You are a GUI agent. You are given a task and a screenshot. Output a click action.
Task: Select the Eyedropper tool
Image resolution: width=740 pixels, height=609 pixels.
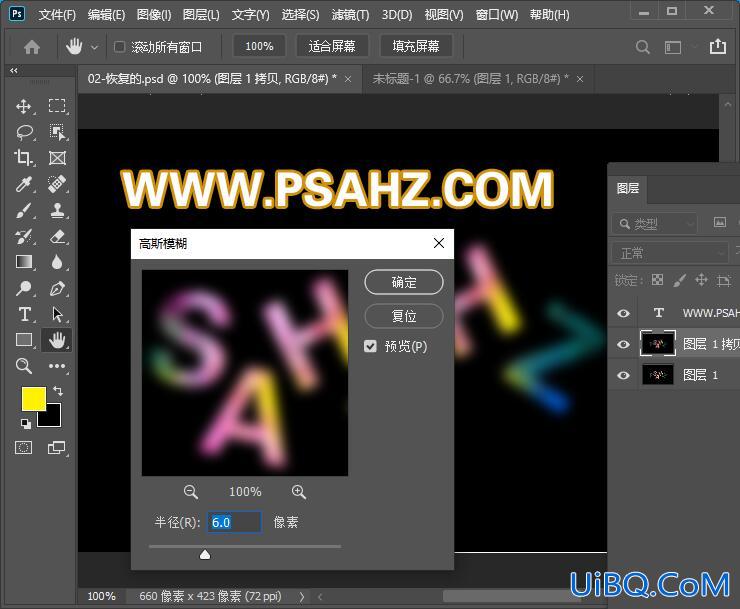coord(24,184)
